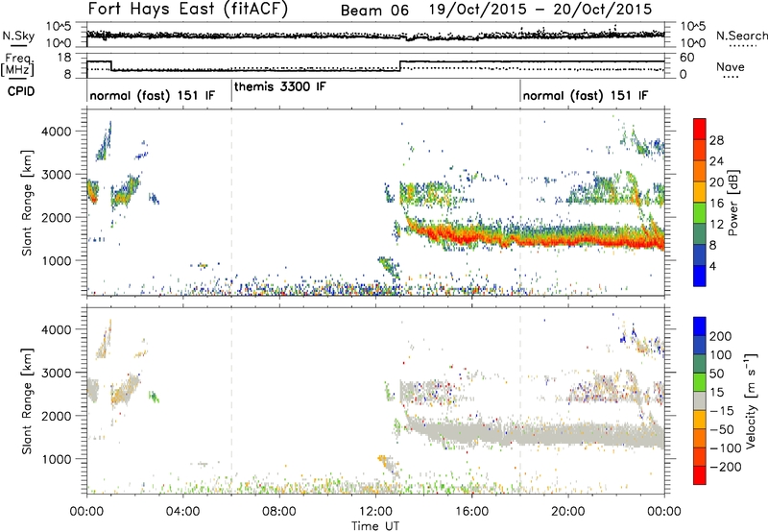Pick the blue top segment of Velocity colorbar
Image resolution: width=768 pixels, height=532 pixels.
pos(700,326)
